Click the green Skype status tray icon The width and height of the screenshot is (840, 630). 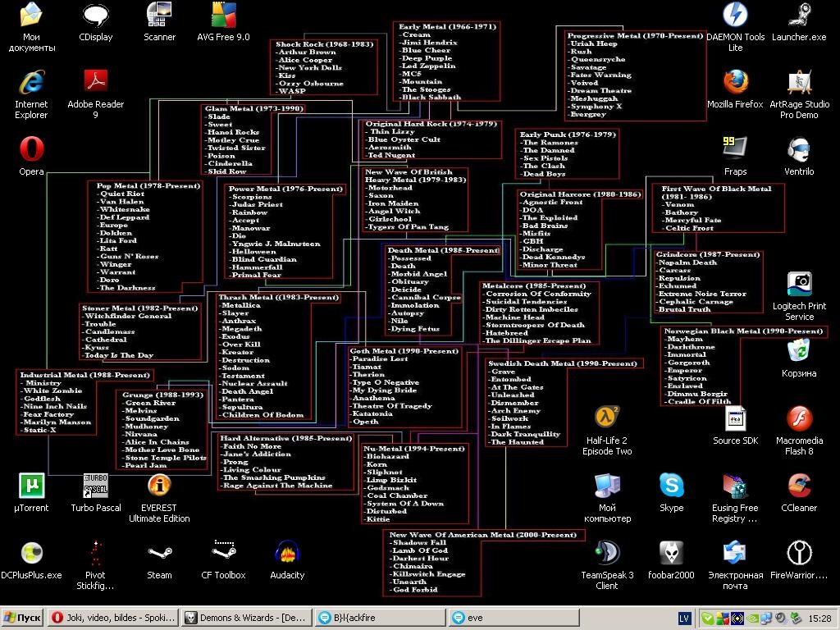[707, 619]
